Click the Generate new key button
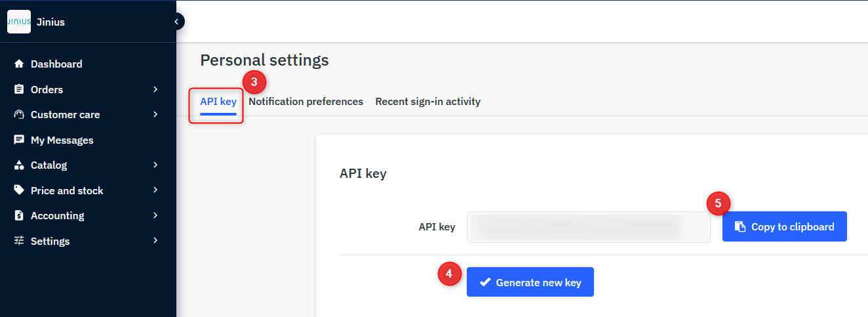The image size is (868, 317). (x=530, y=282)
